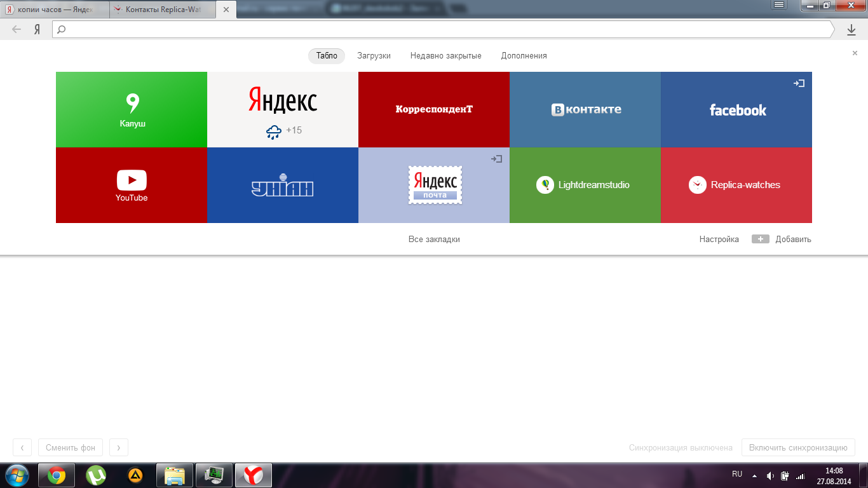This screenshot has width=868, height=488.
Task: Select the Табло tab
Action: point(327,56)
